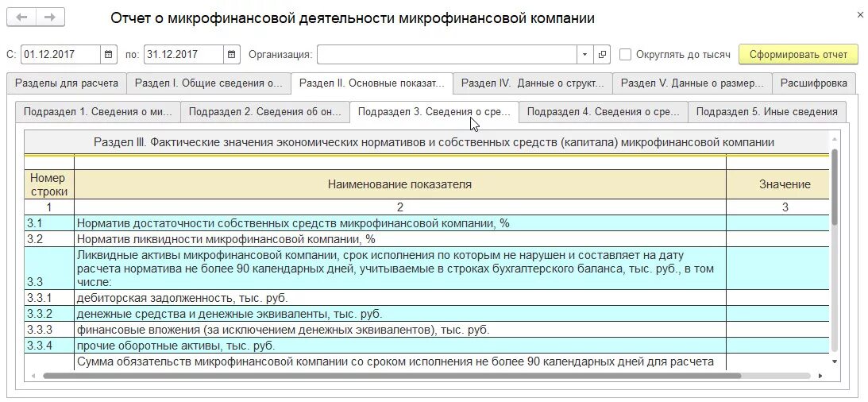Select row 3.1 Норматив достаточности собственных средств
This screenshot has width=868, height=402.
pyautogui.click(x=426, y=223)
